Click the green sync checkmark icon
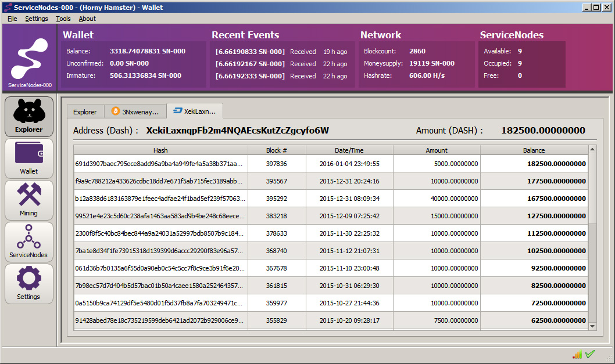Image resolution: width=615 pixels, height=364 pixels. [590, 354]
